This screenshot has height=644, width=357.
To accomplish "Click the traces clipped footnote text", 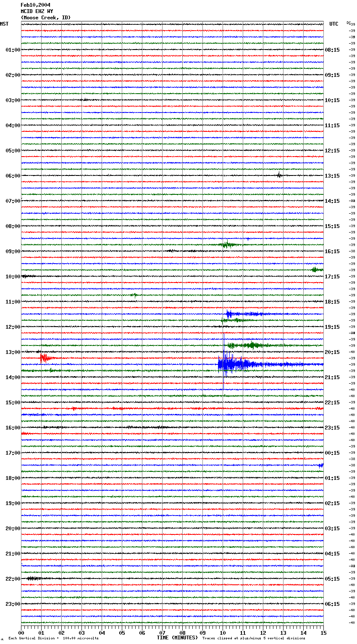I will coord(254,638).
